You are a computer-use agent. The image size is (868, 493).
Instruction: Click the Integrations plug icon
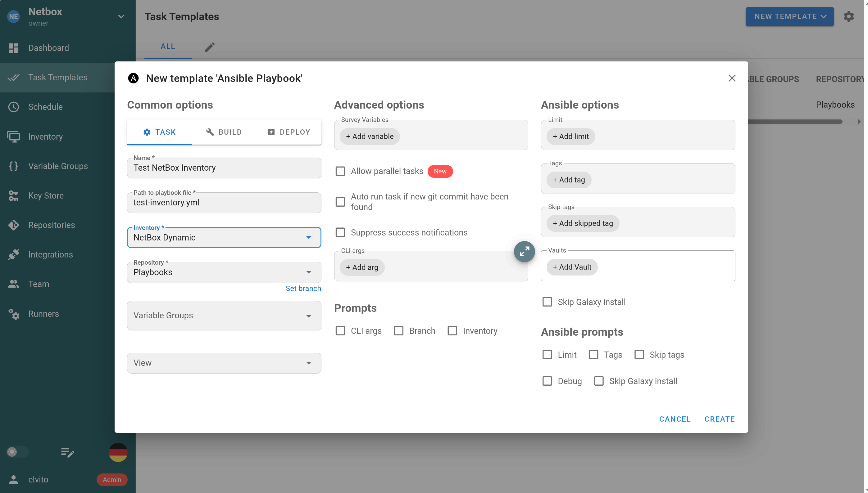pos(14,255)
